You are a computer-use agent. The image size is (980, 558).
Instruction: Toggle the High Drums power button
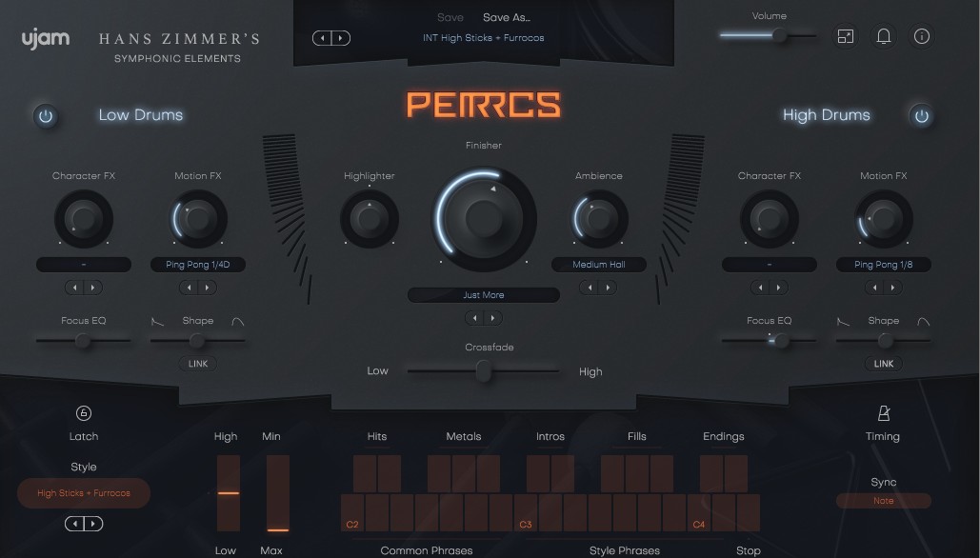[x=921, y=116]
